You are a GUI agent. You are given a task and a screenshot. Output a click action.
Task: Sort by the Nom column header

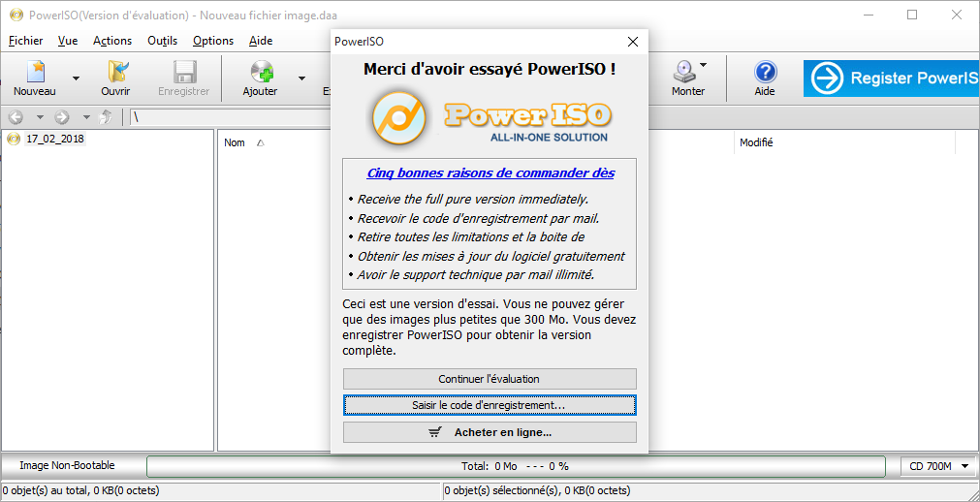pyautogui.click(x=235, y=142)
